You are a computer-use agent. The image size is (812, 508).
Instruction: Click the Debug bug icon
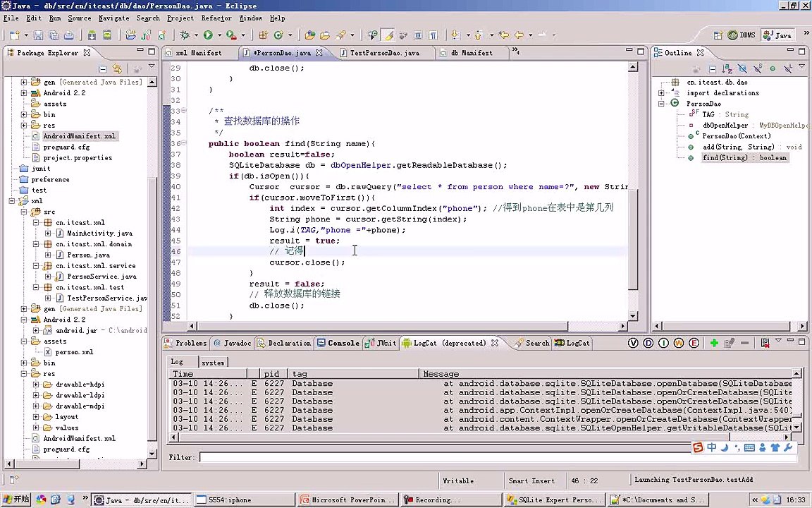[x=185, y=35]
